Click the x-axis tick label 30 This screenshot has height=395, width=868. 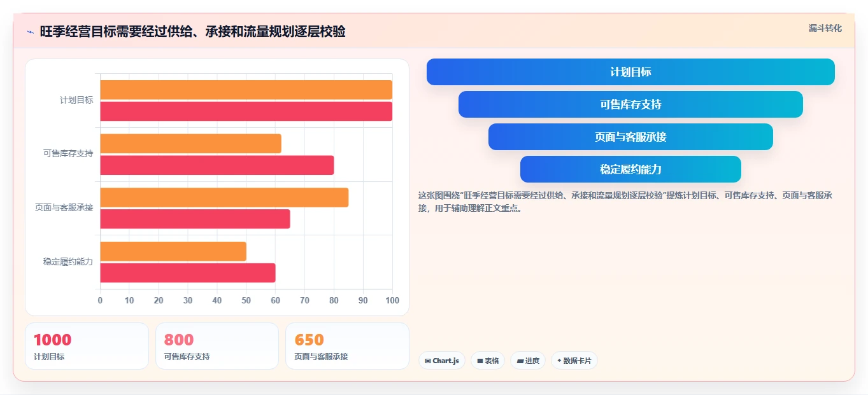188,300
